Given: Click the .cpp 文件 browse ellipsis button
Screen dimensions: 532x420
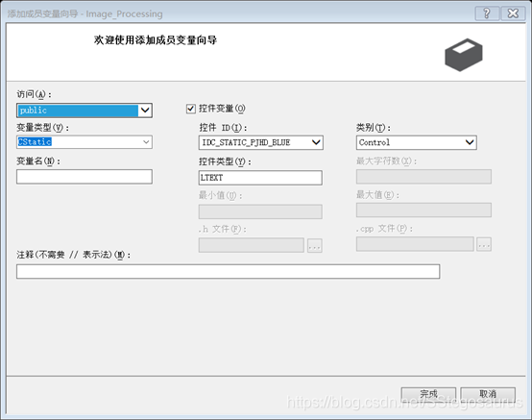Looking at the screenshot, I should (483, 244).
